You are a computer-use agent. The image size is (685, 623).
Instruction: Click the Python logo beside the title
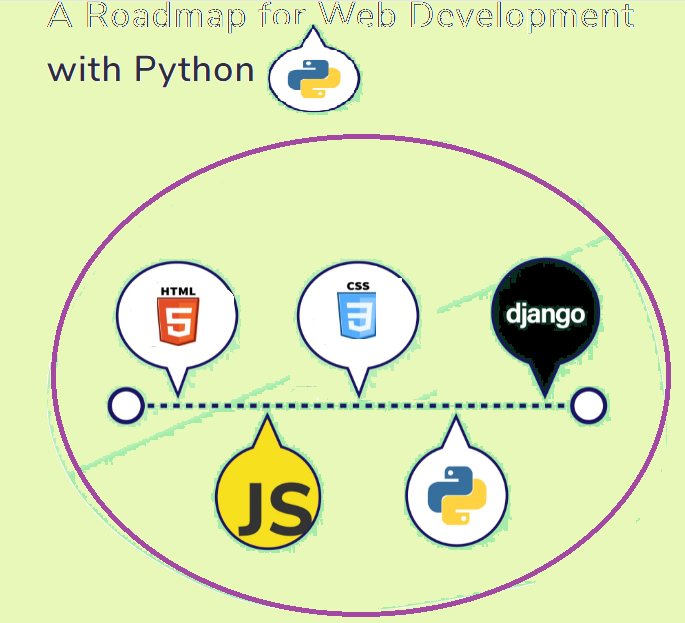click(x=313, y=79)
